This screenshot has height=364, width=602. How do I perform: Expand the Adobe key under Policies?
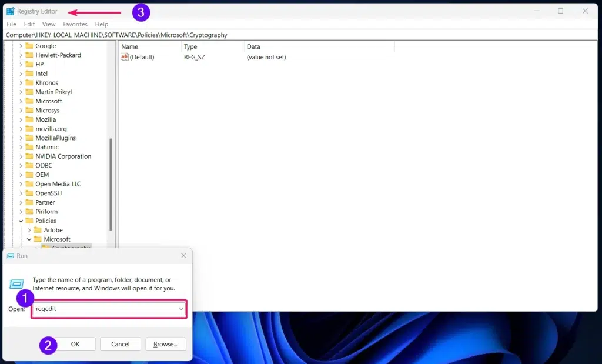click(x=29, y=230)
